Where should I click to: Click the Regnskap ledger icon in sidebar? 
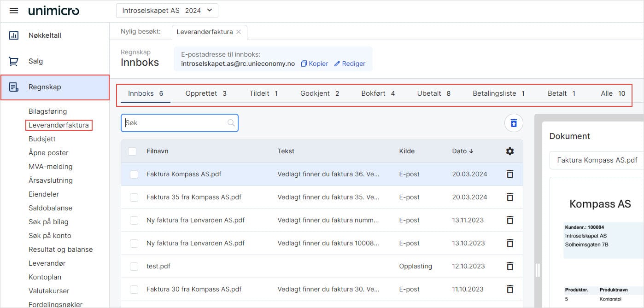coord(14,87)
